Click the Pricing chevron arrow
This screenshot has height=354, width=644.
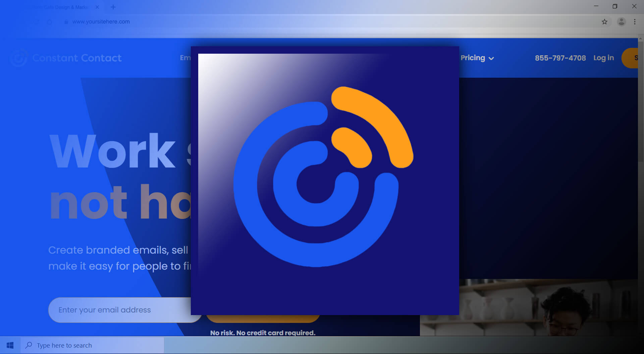pos(491,58)
